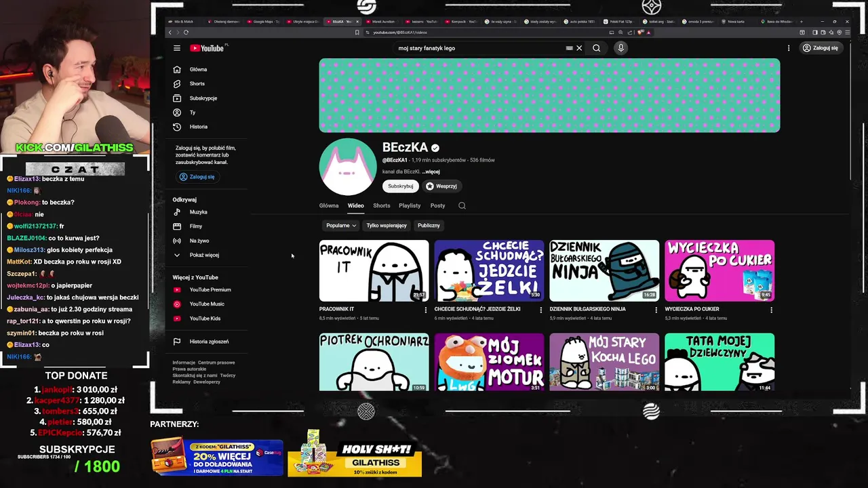Open options for PRACOWNIK IT video

(x=426, y=310)
